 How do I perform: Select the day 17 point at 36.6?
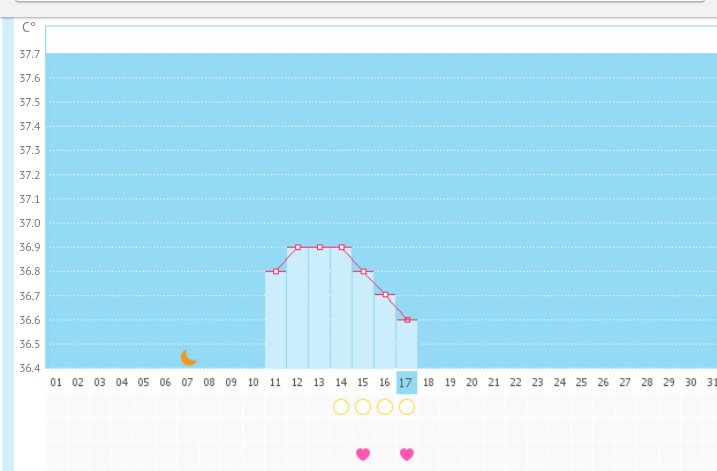coord(407,319)
